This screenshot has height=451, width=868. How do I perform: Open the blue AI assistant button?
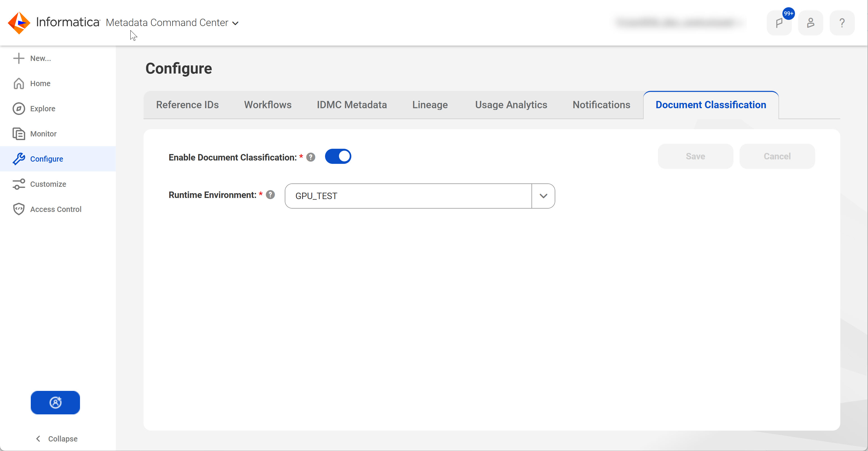click(55, 403)
